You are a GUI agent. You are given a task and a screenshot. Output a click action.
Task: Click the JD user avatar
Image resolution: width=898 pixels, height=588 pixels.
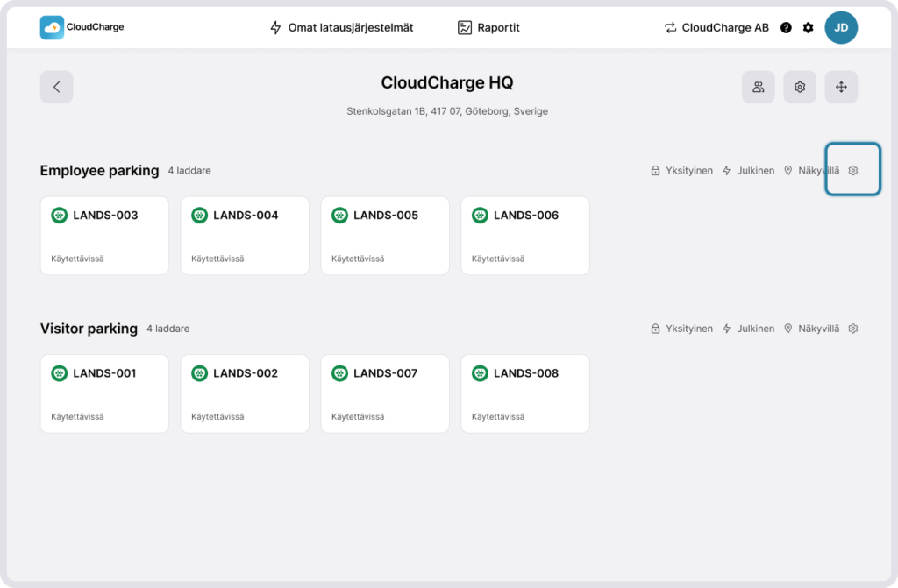[x=841, y=28]
